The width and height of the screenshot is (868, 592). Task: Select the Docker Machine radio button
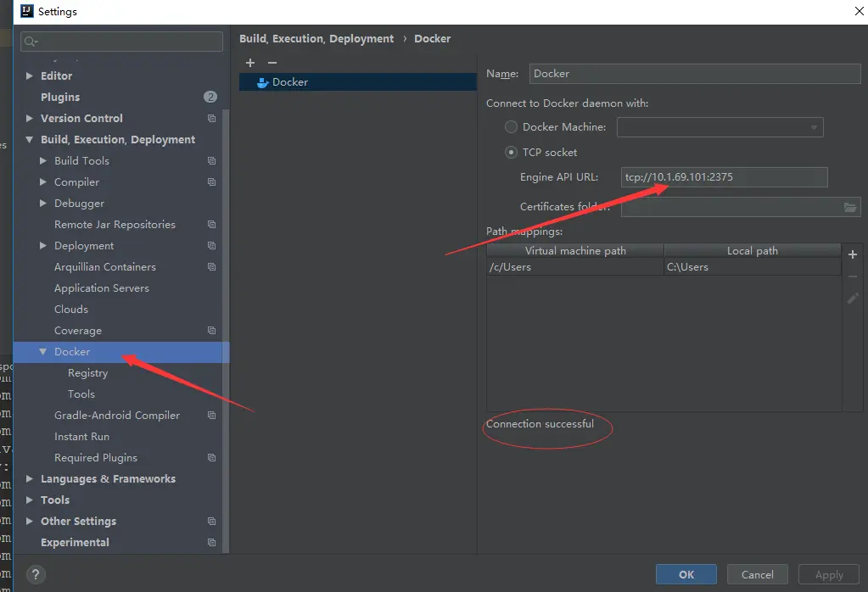tap(511, 127)
